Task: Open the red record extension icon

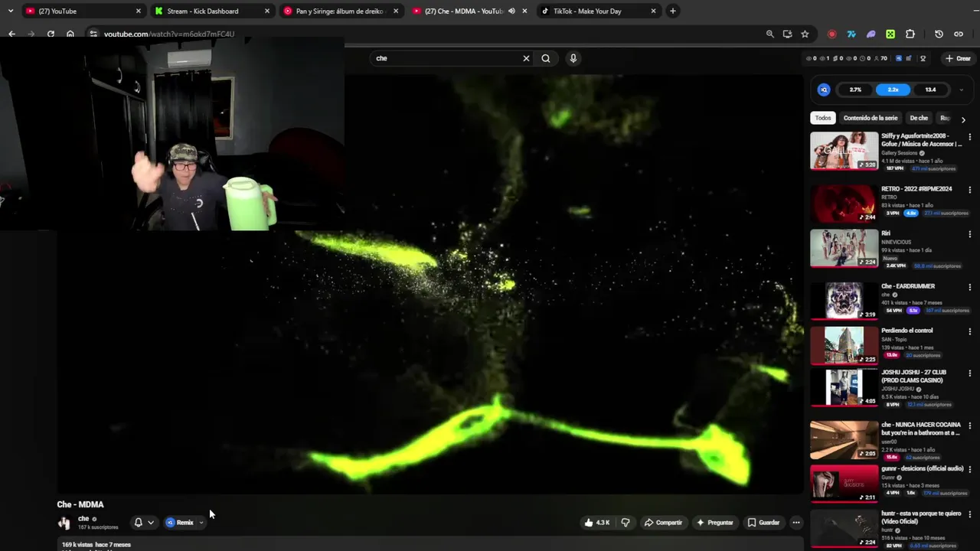Action: coord(831,34)
